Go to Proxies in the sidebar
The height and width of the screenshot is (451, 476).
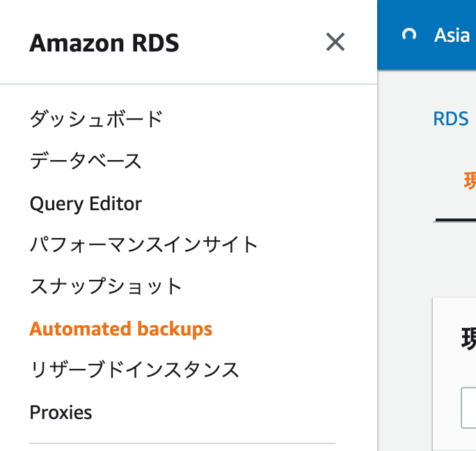click(x=61, y=413)
